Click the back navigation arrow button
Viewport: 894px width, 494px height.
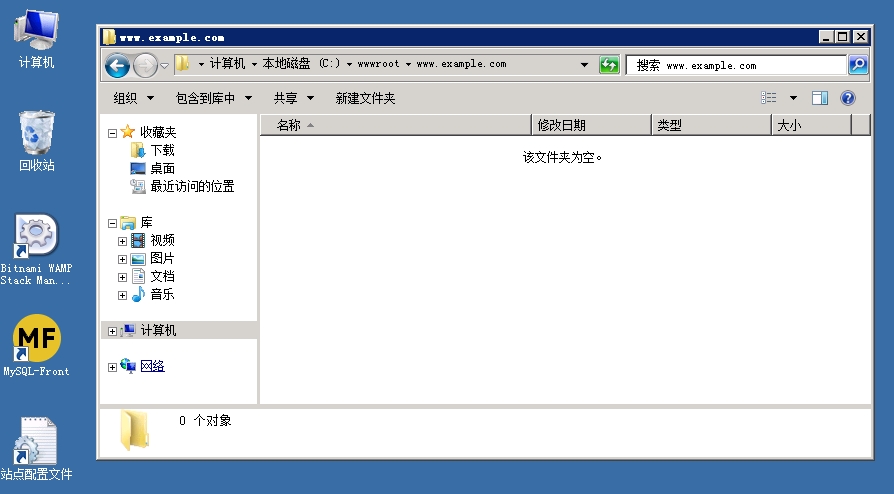pyautogui.click(x=117, y=65)
